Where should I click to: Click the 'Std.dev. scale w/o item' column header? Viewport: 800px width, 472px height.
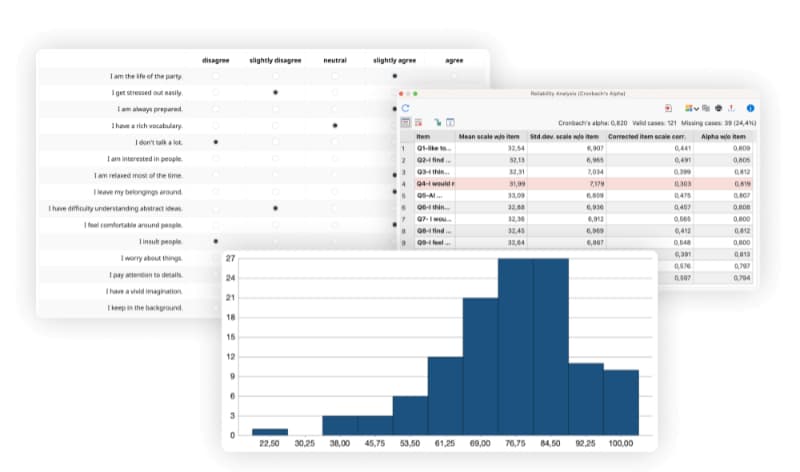(x=566, y=137)
